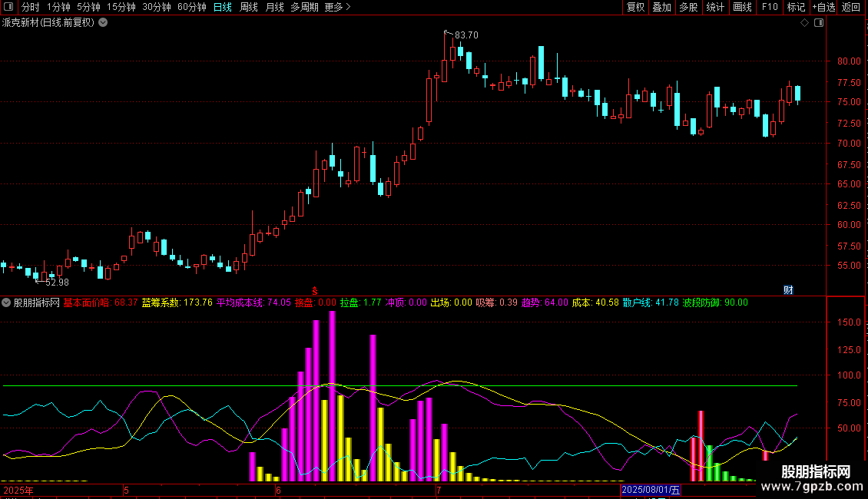The height and width of the screenshot is (499, 868).
Task: Click the 52.98 low price label
Action: (x=57, y=283)
